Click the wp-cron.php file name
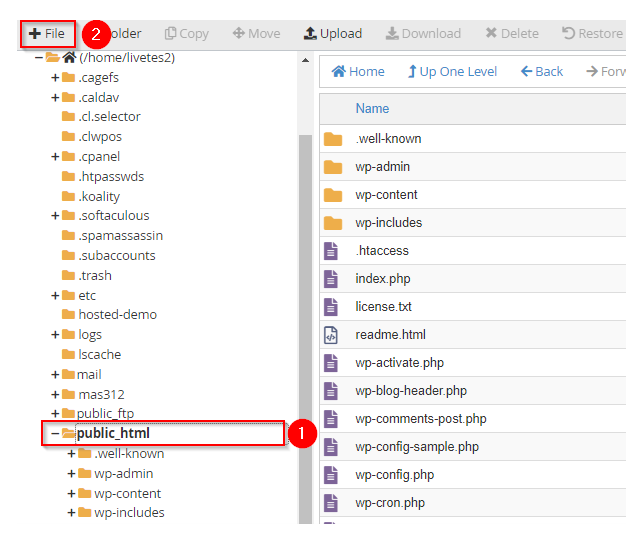The height and width of the screenshot is (544, 644). [x=390, y=503]
